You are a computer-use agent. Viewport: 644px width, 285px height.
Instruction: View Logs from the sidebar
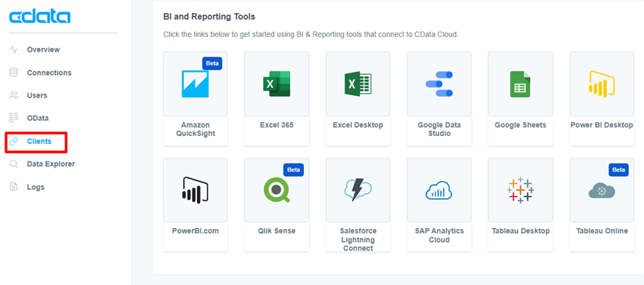[x=36, y=188]
